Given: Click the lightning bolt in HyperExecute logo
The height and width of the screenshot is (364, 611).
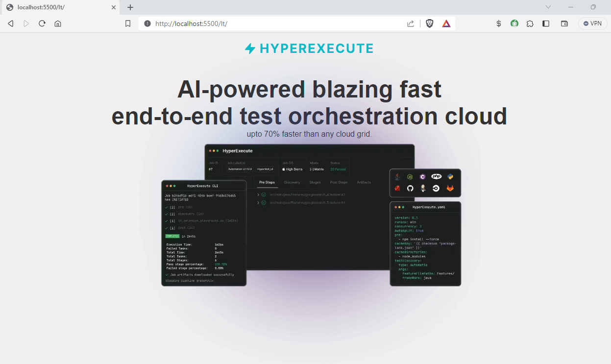Looking at the screenshot, I should (250, 49).
